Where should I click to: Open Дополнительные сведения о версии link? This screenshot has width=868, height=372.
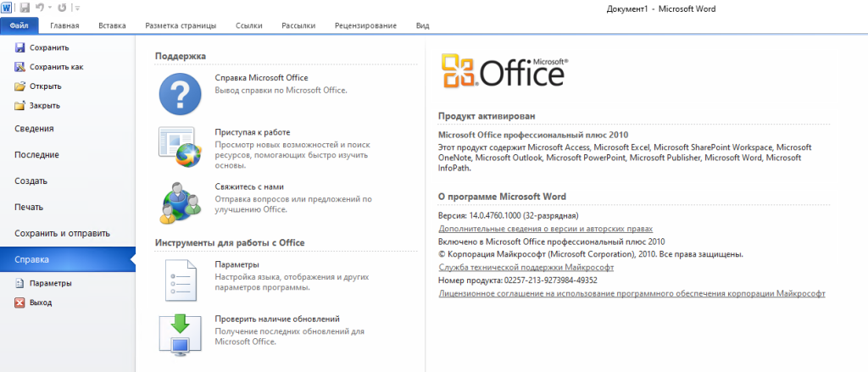pyautogui.click(x=546, y=229)
